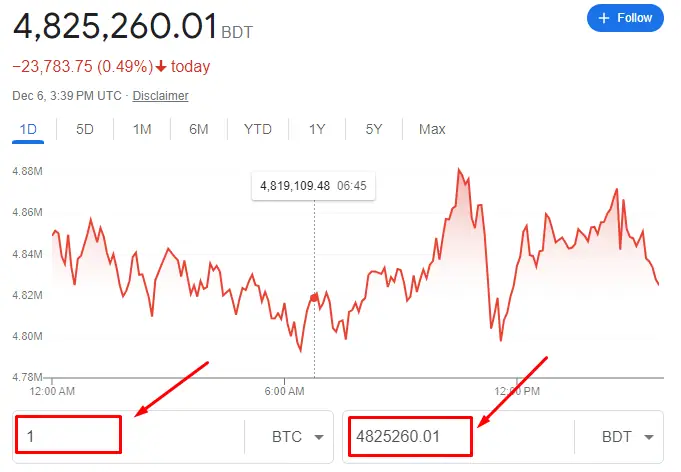Image resolution: width=681 pixels, height=472 pixels.
Task: Switch to the 5D tab
Action: point(85,129)
